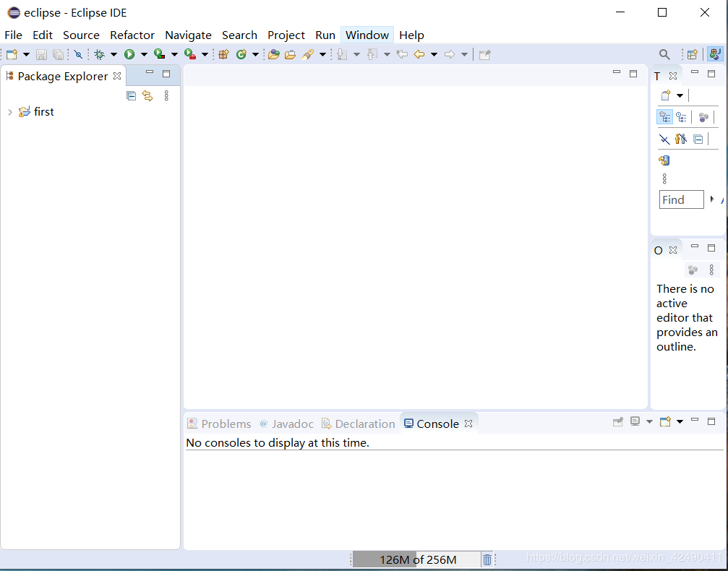This screenshot has width=728, height=571.
Task: Open the Back history dropdown arrow
Action: tap(434, 54)
